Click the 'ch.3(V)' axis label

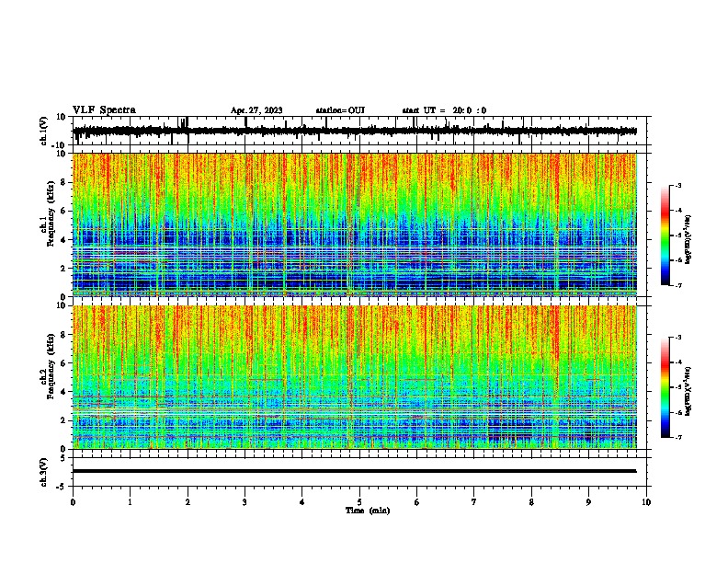click(x=44, y=472)
